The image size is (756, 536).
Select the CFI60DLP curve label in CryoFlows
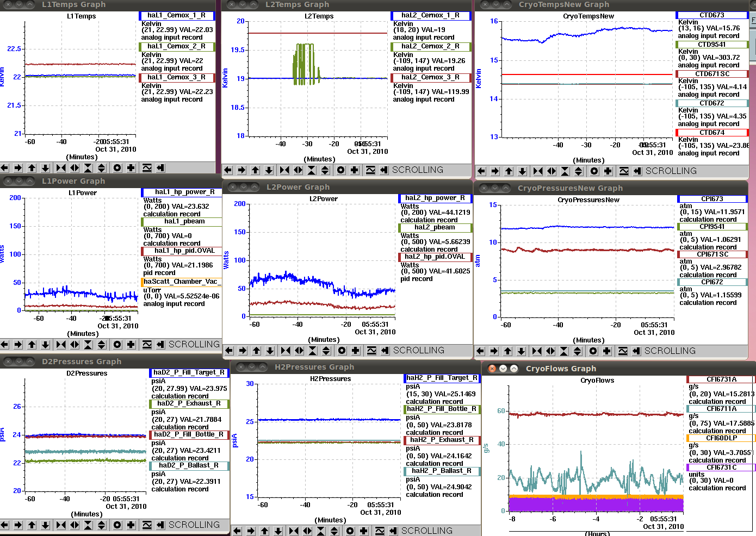(721, 439)
